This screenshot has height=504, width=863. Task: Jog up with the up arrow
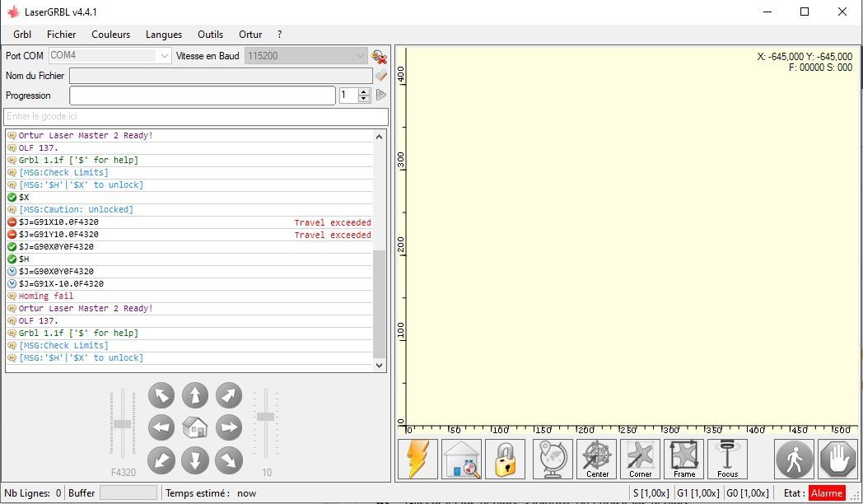[195, 395]
